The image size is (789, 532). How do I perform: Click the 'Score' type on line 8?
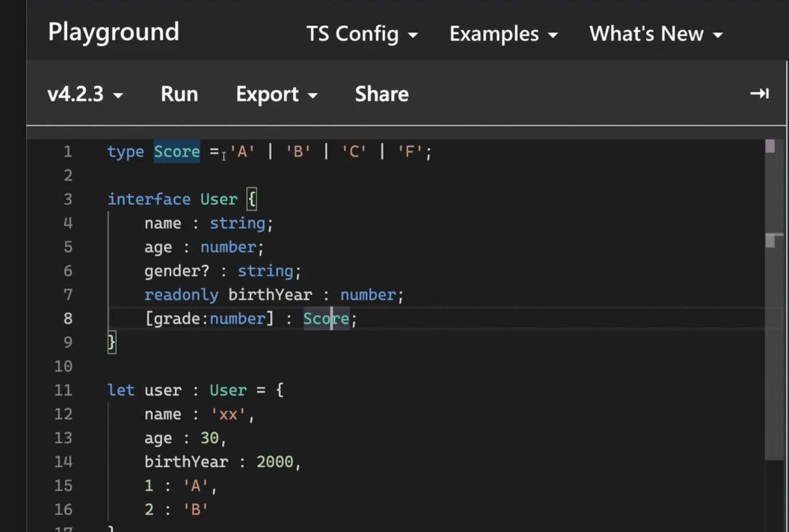coord(326,319)
